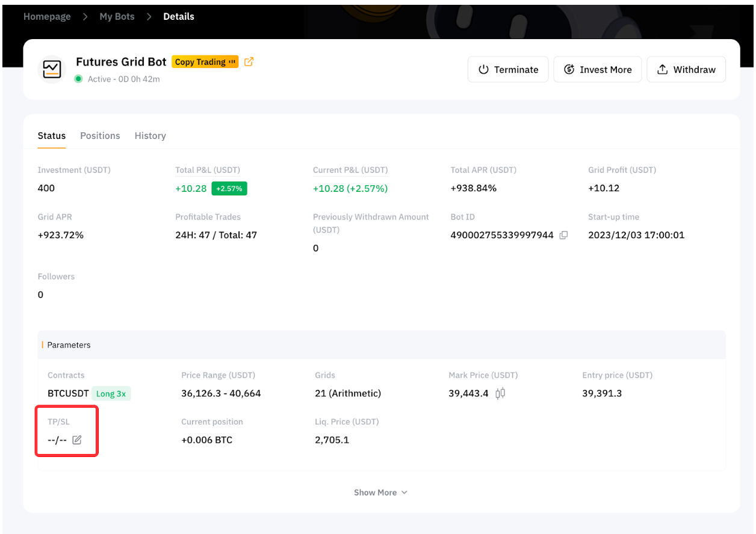This screenshot has height=534, width=756.
Task: Click the Withdraw button
Action: pos(686,70)
